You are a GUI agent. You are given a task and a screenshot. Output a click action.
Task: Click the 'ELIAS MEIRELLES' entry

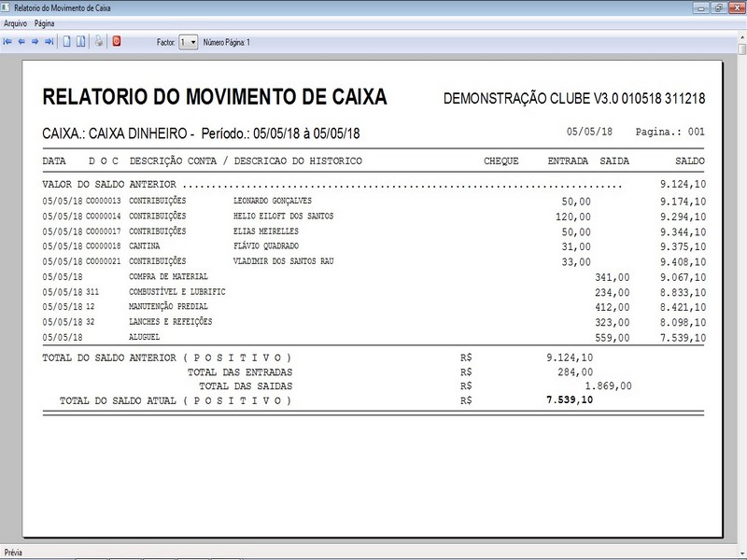click(x=266, y=231)
